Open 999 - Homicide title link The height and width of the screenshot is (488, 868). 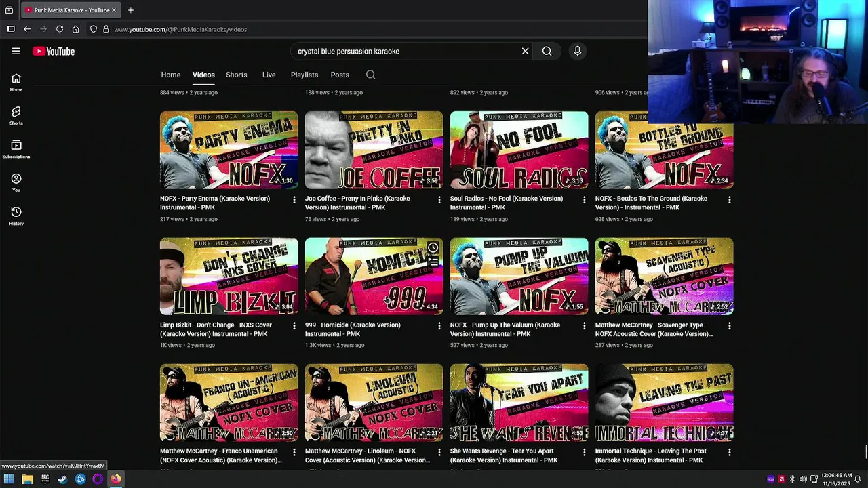point(353,329)
